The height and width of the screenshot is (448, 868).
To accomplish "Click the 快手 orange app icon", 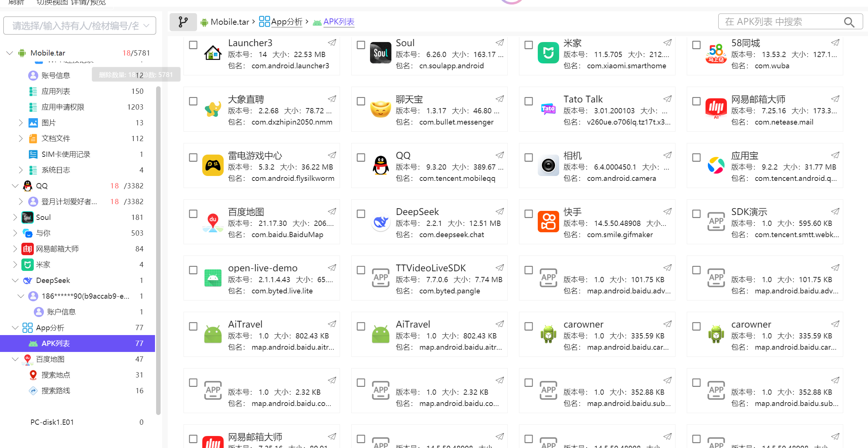I will (548, 222).
